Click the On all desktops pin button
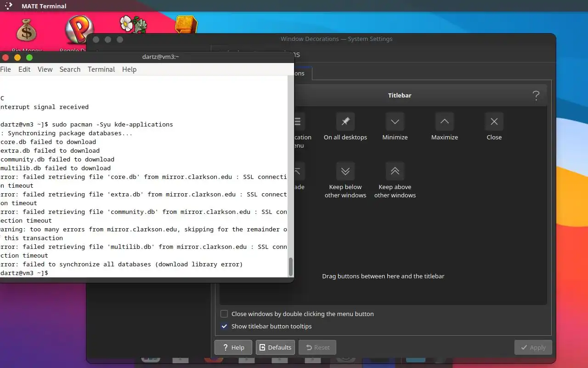Viewport: 588px width, 368px height. (x=345, y=122)
